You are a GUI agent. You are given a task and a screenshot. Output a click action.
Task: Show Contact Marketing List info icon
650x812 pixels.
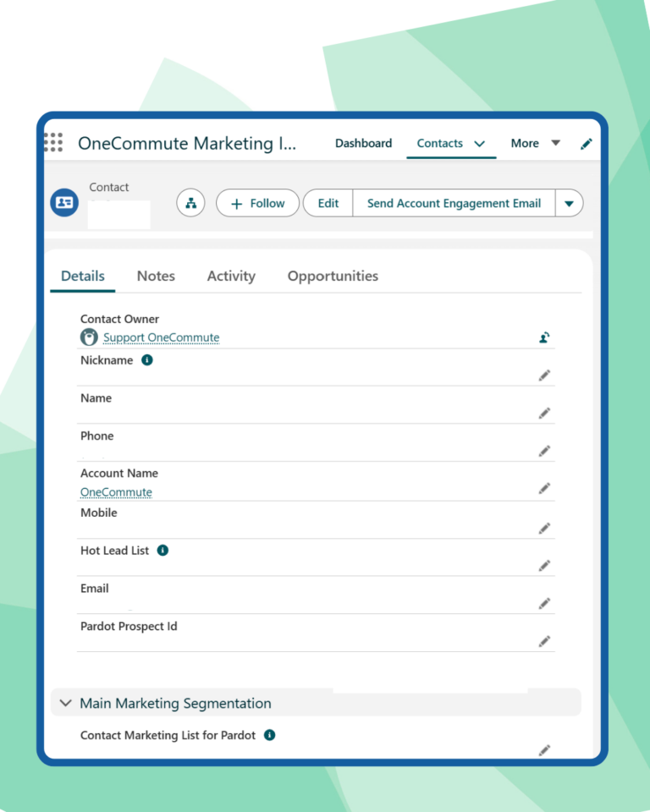click(269, 735)
